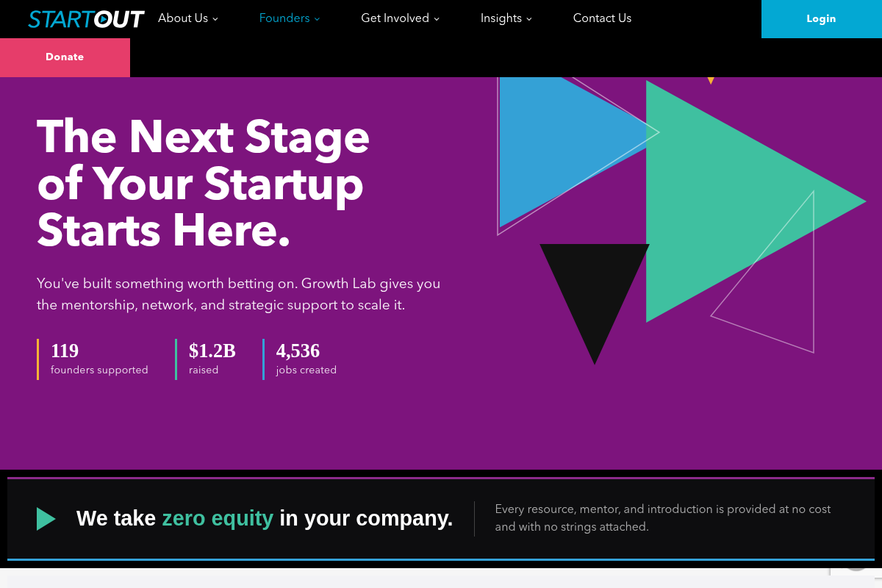Go to Contact Us page
This screenshot has height=588, width=882.
click(602, 18)
